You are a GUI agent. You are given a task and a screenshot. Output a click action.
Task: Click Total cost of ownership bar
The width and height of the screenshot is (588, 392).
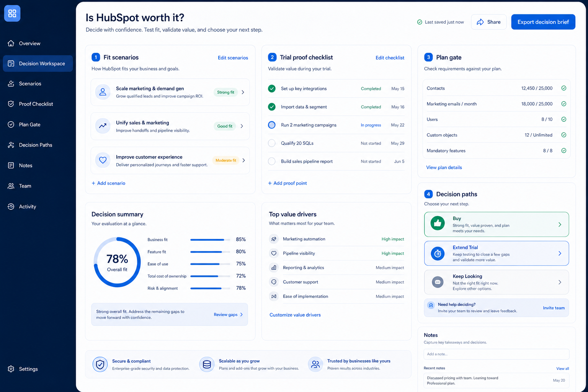pos(210,276)
